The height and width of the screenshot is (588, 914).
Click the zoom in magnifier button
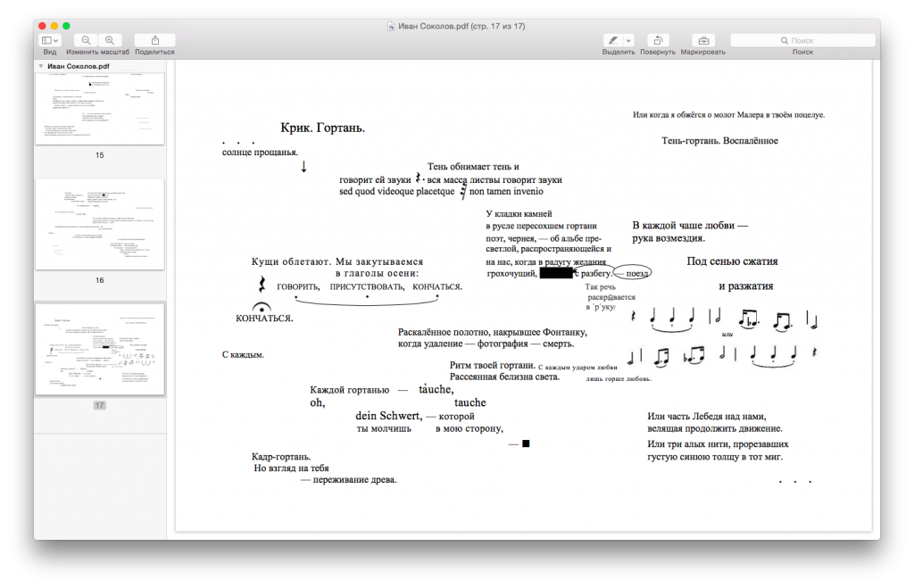[x=109, y=40]
